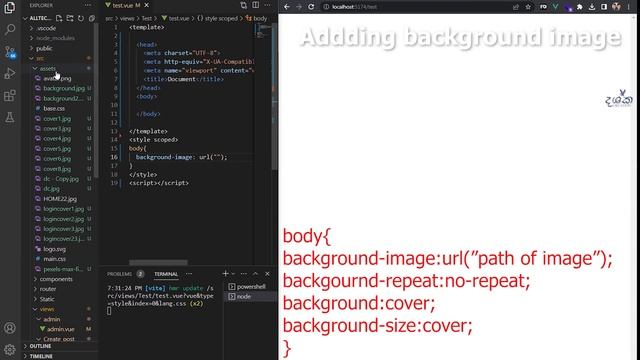The height and width of the screenshot is (360, 640).
Task: Collapse all folders in explorer
Action: point(92,18)
